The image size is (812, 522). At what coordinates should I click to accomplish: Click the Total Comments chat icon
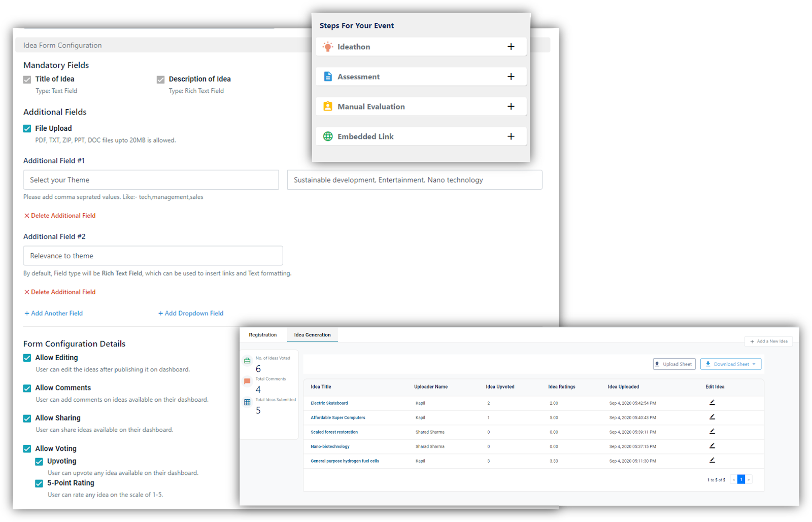coord(247,381)
